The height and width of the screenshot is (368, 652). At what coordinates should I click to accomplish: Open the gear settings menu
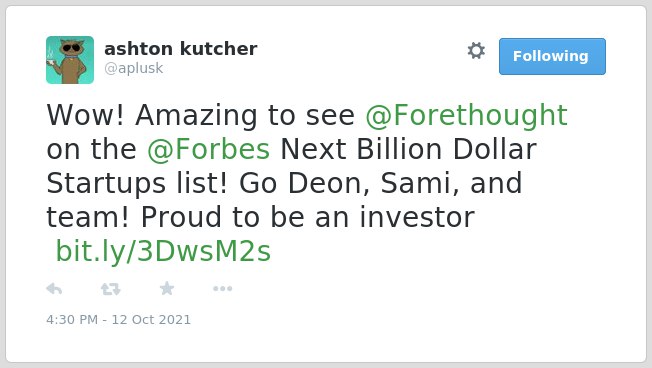click(x=476, y=50)
